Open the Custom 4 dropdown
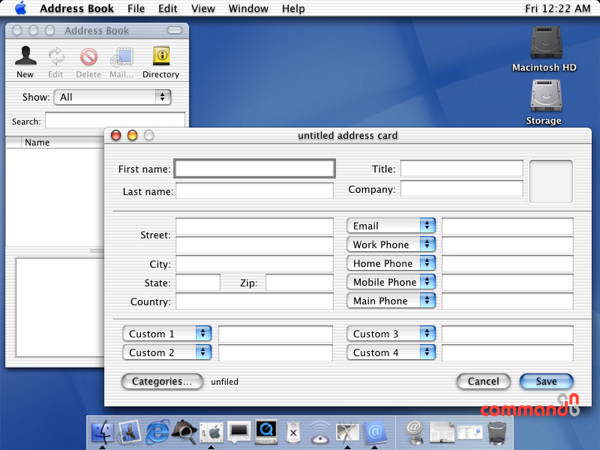Image resolution: width=600 pixels, height=450 pixels. (391, 352)
